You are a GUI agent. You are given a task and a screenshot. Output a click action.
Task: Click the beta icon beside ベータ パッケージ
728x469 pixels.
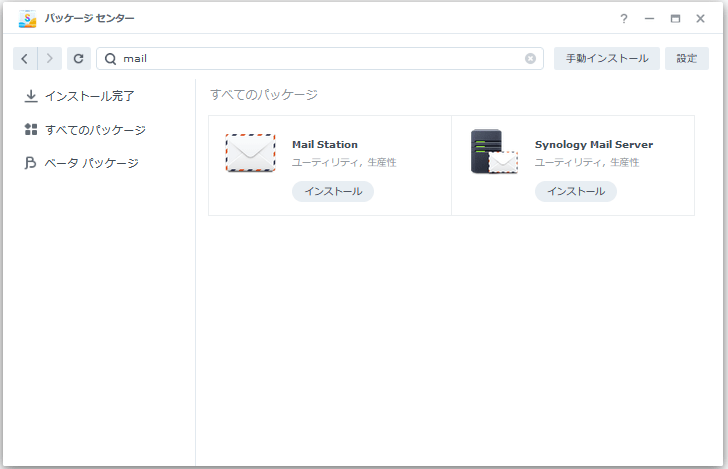point(30,163)
